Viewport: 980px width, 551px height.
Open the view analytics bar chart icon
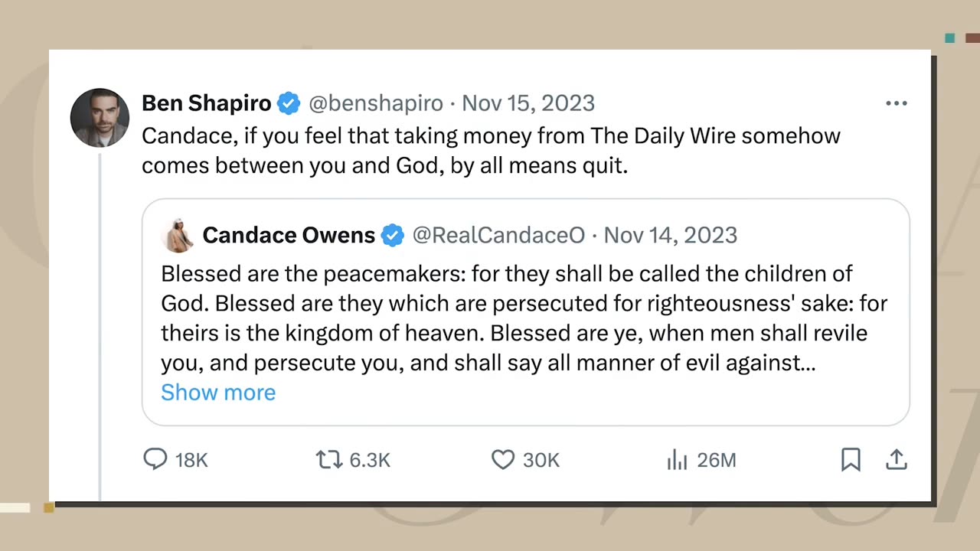coord(677,459)
